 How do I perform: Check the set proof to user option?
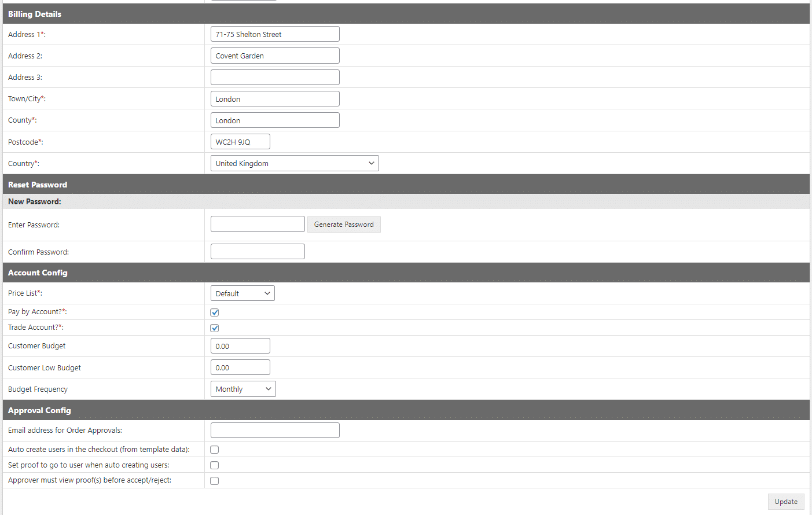pyautogui.click(x=215, y=465)
